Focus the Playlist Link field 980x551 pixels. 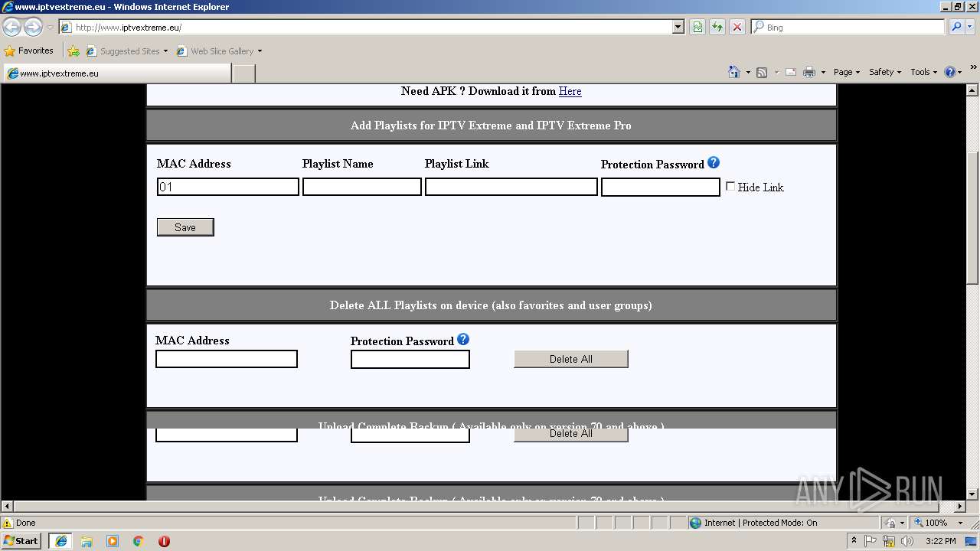point(511,187)
